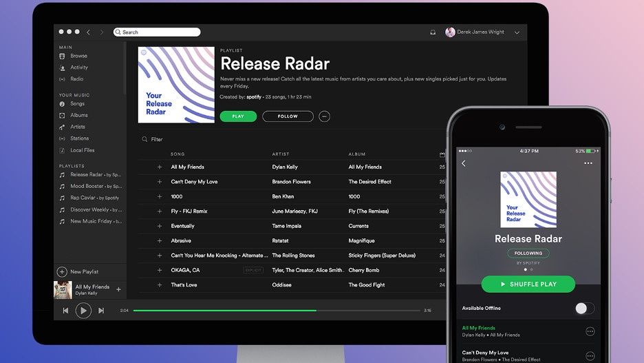The height and width of the screenshot is (363, 644).
Task: Open options for All My Friends on phone
Action: [590, 331]
